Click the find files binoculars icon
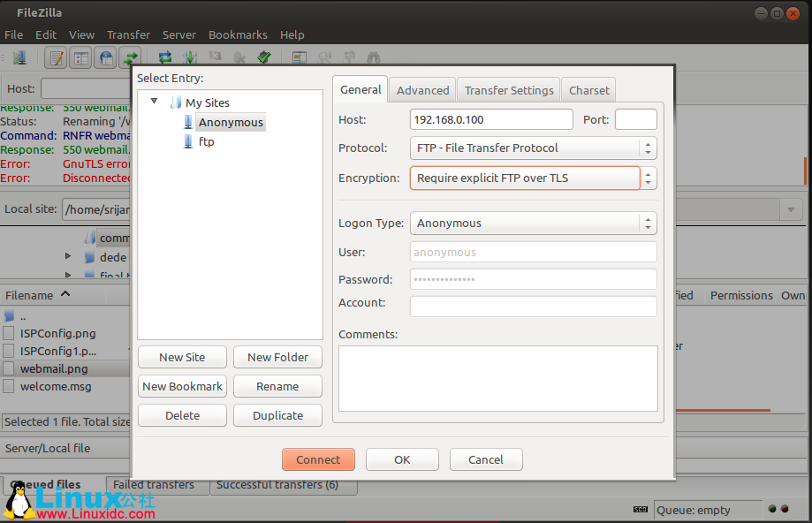The image size is (812, 523). (x=375, y=56)
